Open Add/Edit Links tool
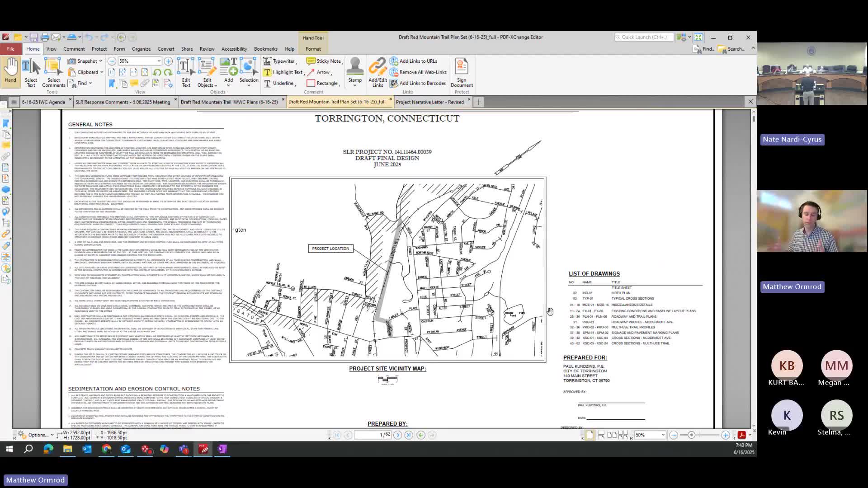The height and width of the screenshot is (488, 868). pos(377,72)
